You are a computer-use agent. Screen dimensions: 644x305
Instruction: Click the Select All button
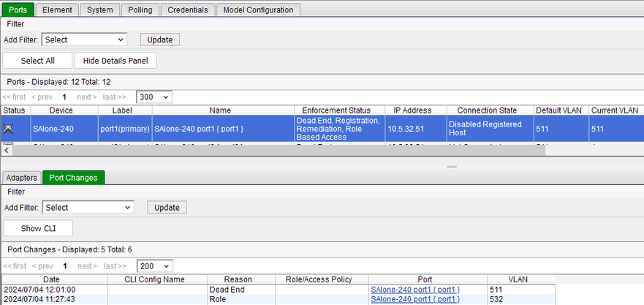click(38, 61)
